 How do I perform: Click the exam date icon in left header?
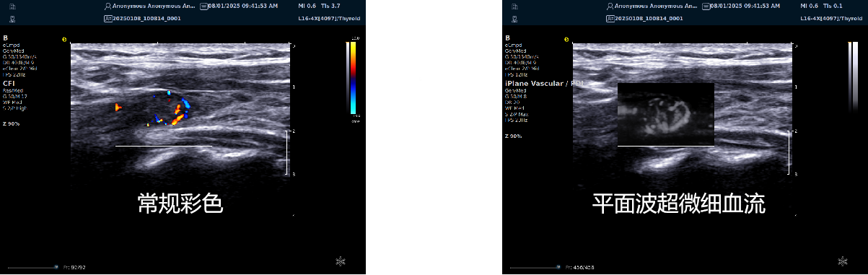203,6
